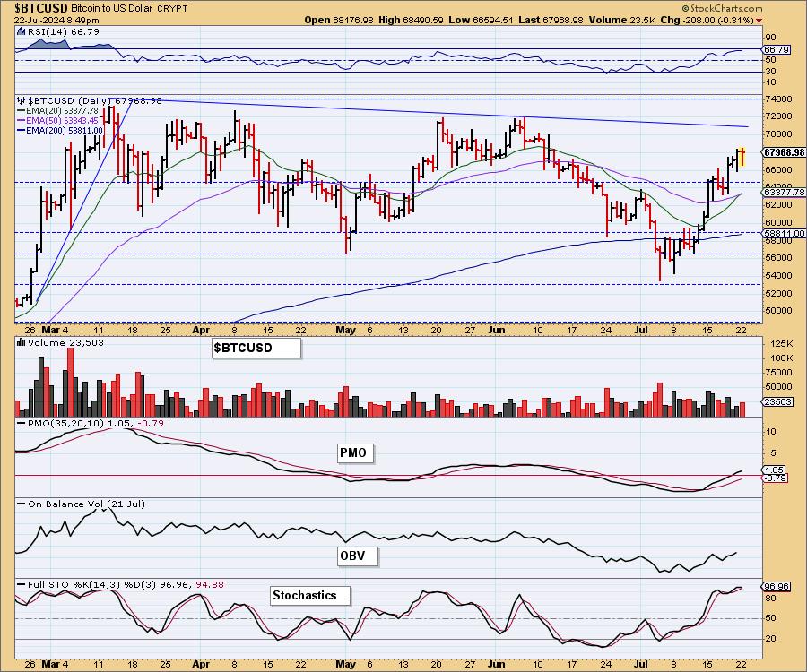Click the RSI(14) 66.79 legend label
The height and width of the screenshot is (672, 807).
63,32
